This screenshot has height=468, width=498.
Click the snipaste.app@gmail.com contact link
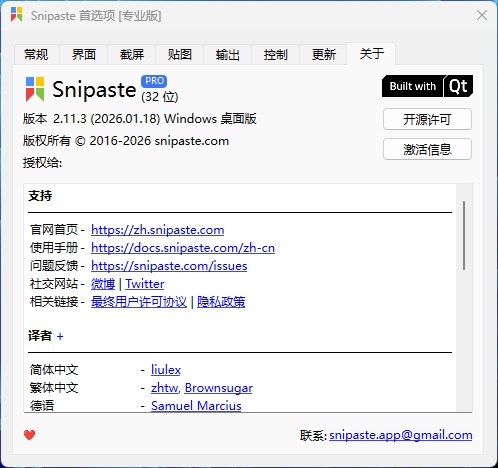(x=401, y=435)
